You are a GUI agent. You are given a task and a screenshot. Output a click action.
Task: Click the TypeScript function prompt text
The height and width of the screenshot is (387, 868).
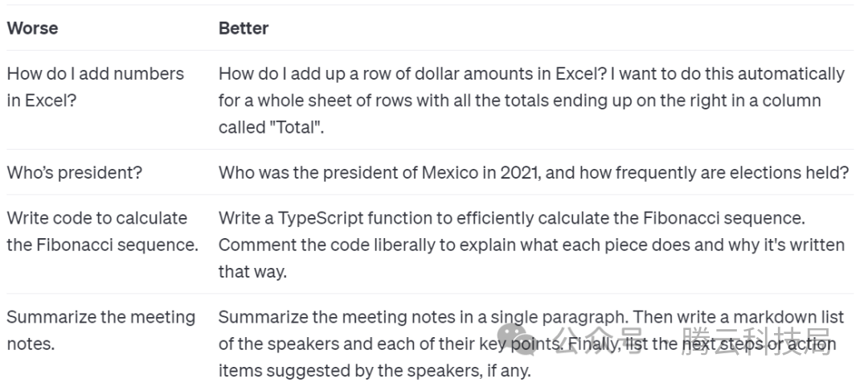[511, 218]
